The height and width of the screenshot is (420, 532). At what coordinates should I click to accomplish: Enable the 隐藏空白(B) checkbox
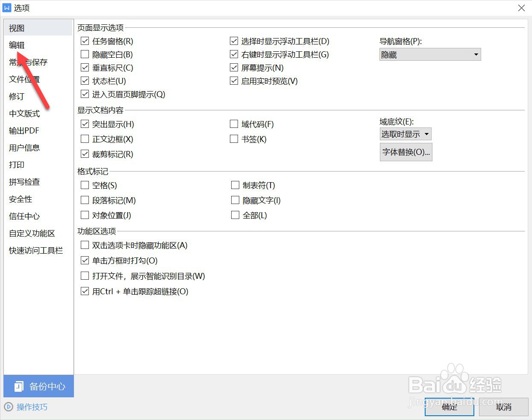click(x=85, y=54)
